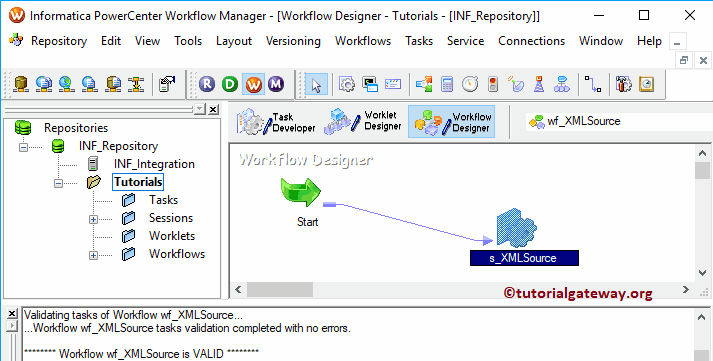Click the checklist toolbar icon
The height and width of the screenshot is (361, 713).
pyautogui.click(x=167, y=84)
